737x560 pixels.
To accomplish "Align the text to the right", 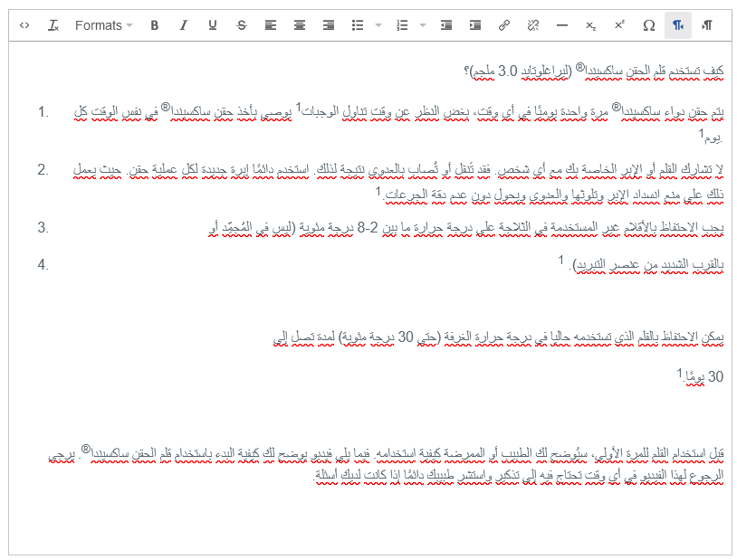I will click(x=329, y=25).
